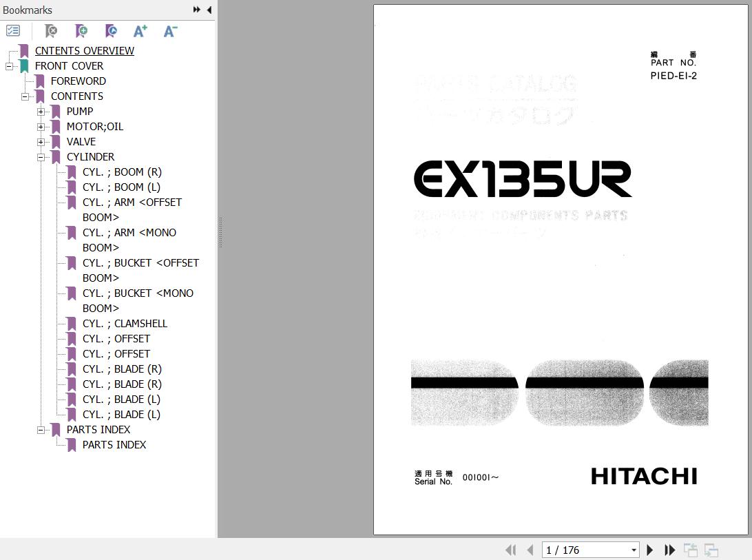Open the bookmarks options menu icon
The width and height of the screenshot is (752, 560).
[13, 31]
